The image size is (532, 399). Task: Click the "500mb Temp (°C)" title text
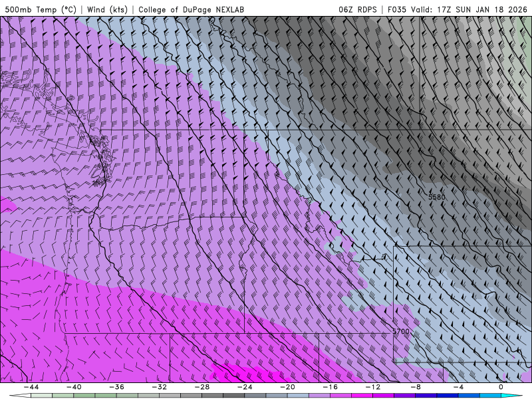point(41,9)
